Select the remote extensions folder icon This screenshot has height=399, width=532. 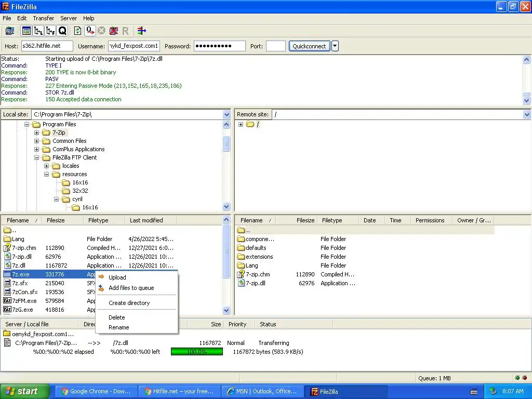[x=241, y=257]
